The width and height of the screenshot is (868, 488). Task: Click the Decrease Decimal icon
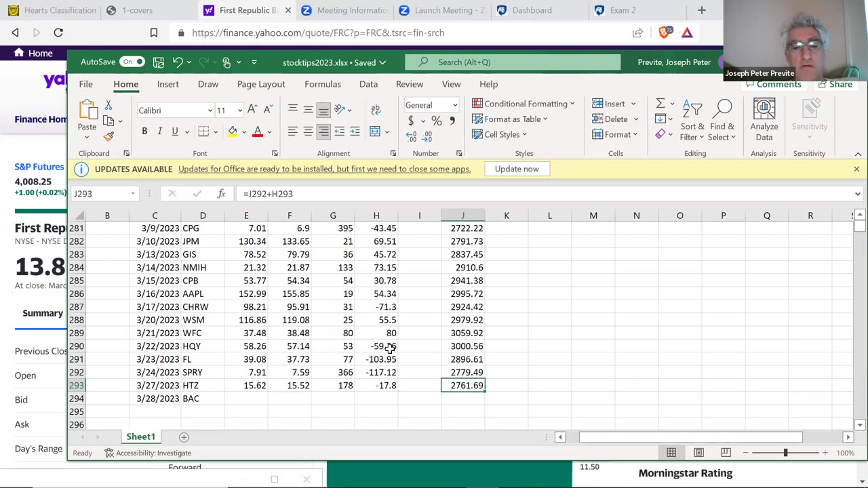point(427,137)
